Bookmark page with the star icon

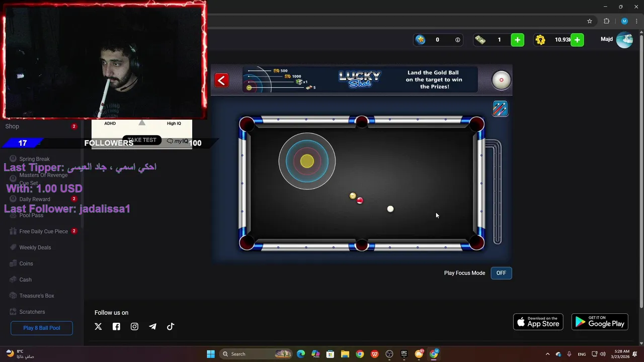click(x=590, y=21)
